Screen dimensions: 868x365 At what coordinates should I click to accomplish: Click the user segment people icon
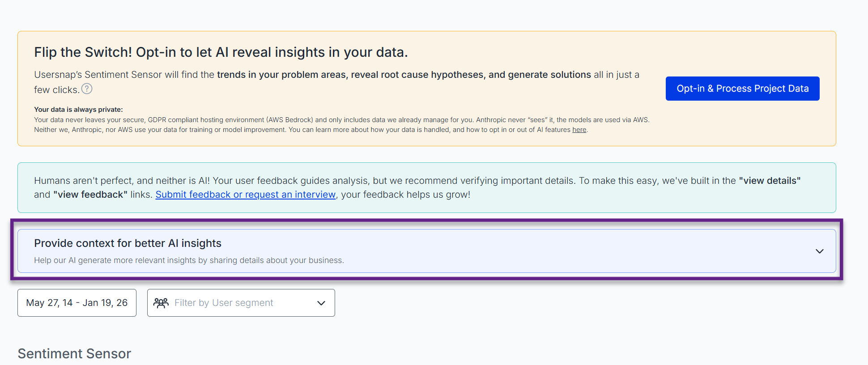[161, 303]
